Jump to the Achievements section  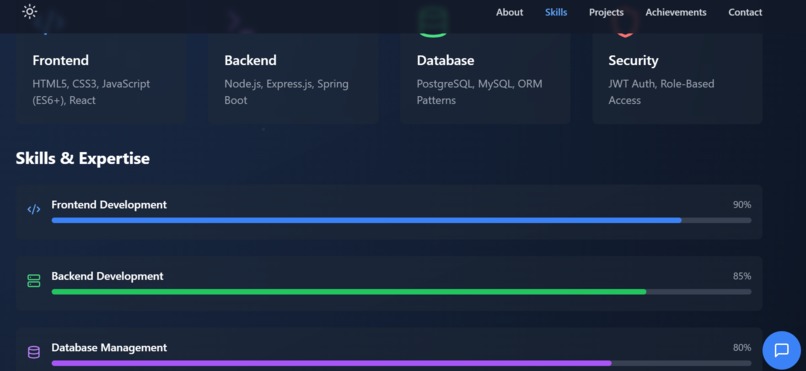point(676,12)
